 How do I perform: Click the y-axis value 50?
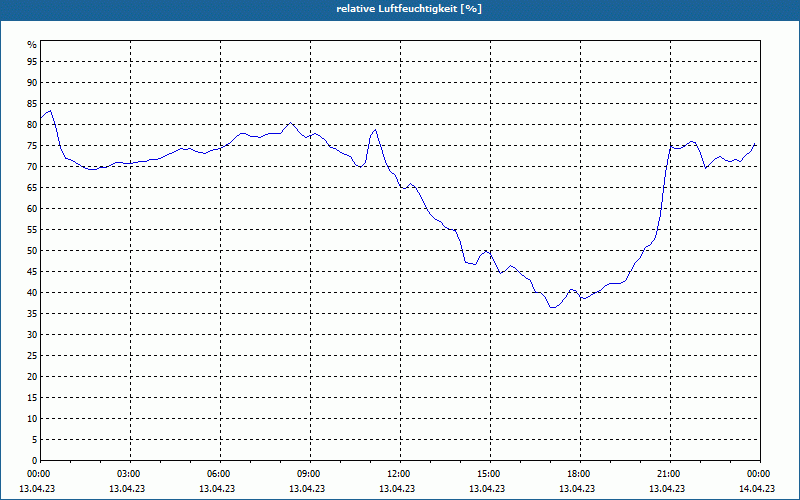point(32,251)
